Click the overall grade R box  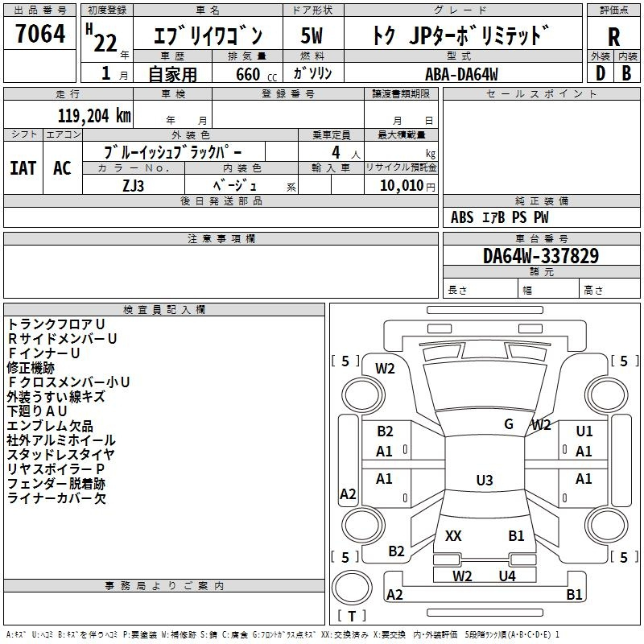[x=613, y=35]
